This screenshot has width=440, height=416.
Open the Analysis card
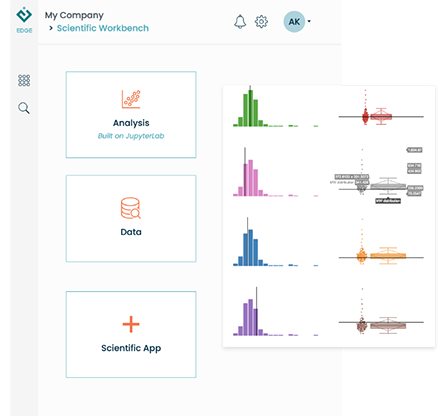[131, 114]
